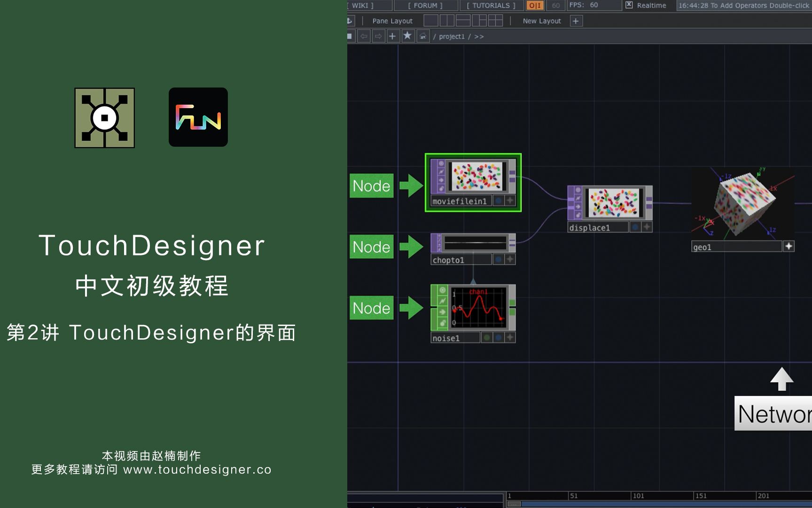This screenshot has height=508, width=812.
Task: Click the plus icon next to New Layout
Action: point(575,21)
